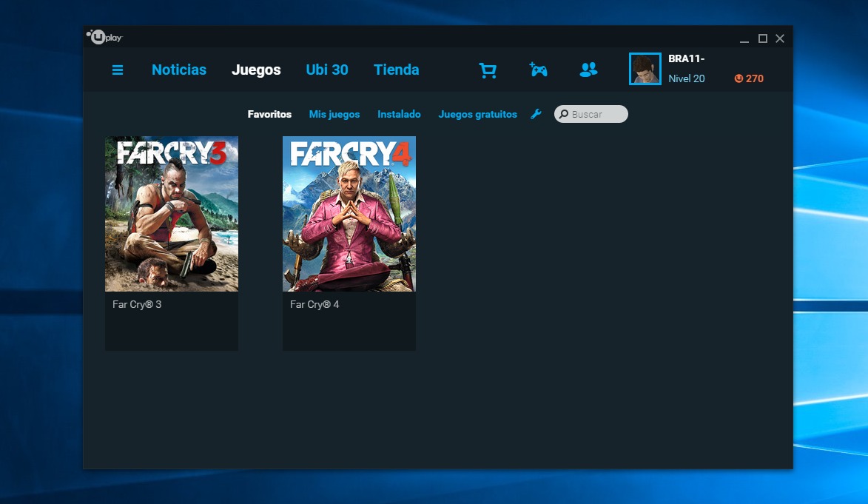Select the Juegos tab

coord(256,70)
